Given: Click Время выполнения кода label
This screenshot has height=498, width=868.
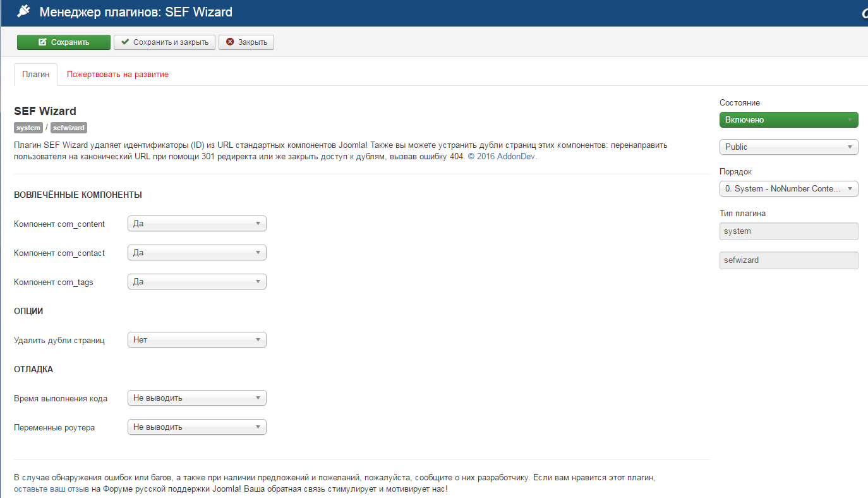Looking at the screenshot, I should click(61, 398).
